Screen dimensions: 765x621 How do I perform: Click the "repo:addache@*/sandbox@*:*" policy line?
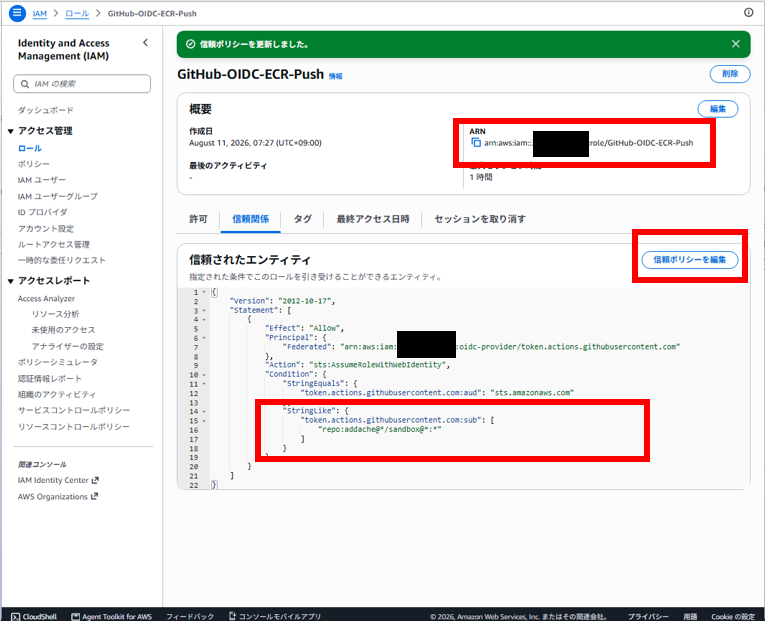pyautogui.click(x=380, y=429)
